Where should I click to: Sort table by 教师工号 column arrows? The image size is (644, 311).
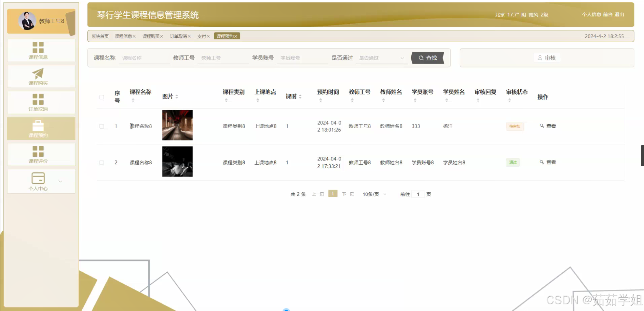pyautogui.click(x=352, y=100)
